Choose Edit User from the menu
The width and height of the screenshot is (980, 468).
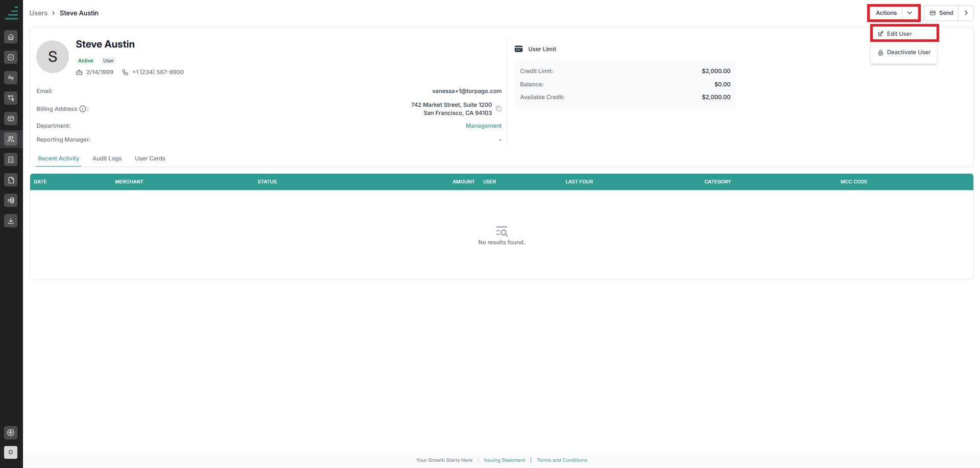pos(904,34)
